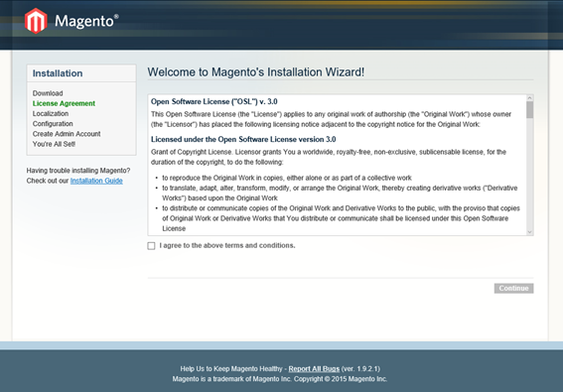Viewport: 563px width, 392px height.
Task: Click the Welcome to Magento's Installation Wizard heading
Action: coord(255,71)
